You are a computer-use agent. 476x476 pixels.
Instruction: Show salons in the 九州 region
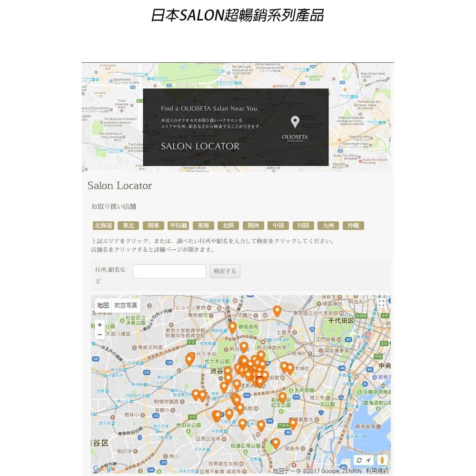pos(328,226)
